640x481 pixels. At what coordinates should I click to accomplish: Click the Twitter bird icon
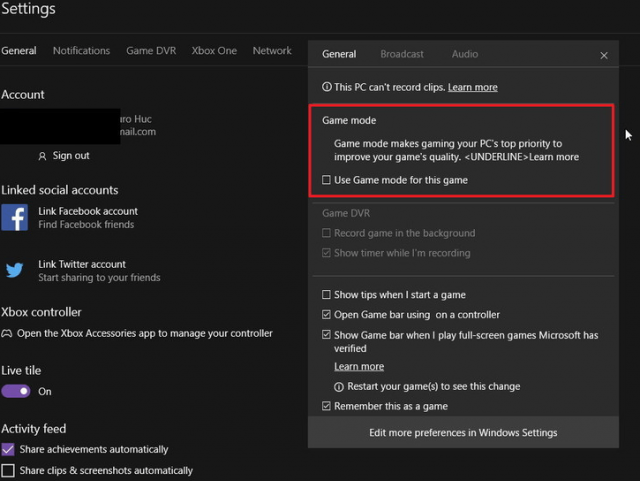click(14, 270)
